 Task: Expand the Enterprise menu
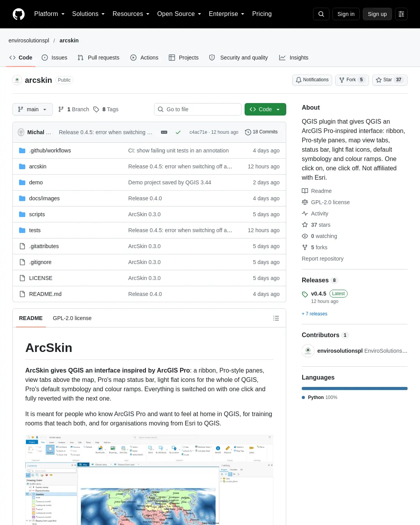click(x=226, y=14)
